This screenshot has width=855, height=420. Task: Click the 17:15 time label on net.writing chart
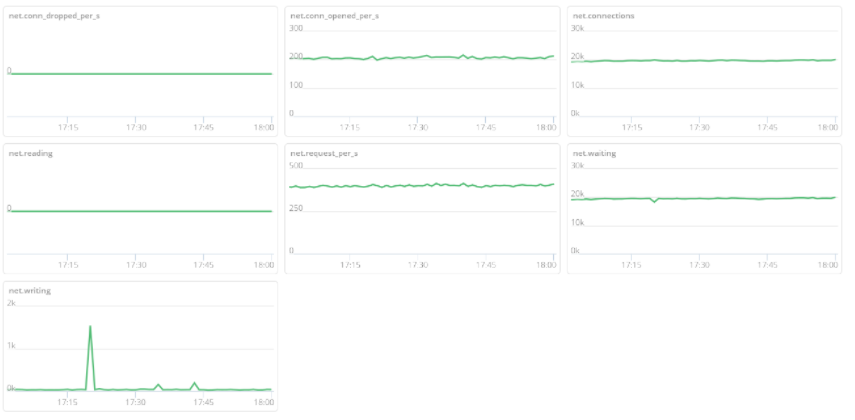(x=68, y=402)
